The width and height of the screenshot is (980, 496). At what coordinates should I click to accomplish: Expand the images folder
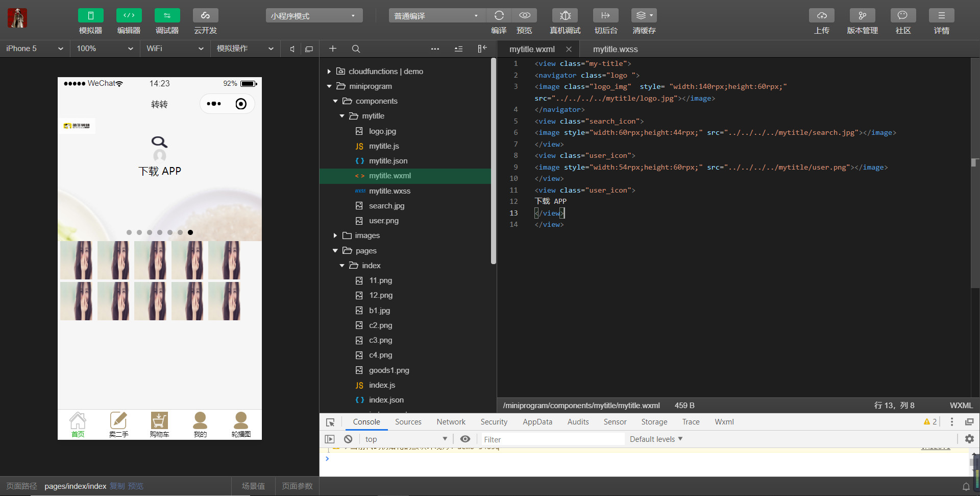(367, 235)
